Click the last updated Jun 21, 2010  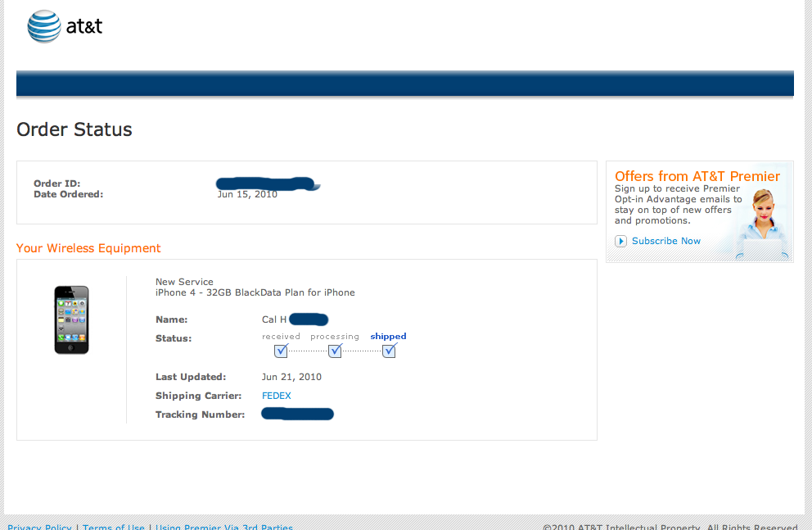291,377
